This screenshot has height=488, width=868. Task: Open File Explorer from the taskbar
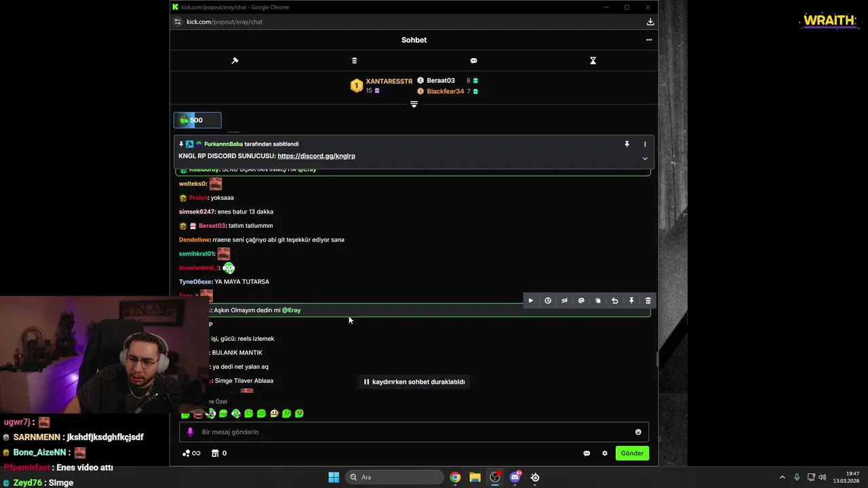click(x=475, y=477)
